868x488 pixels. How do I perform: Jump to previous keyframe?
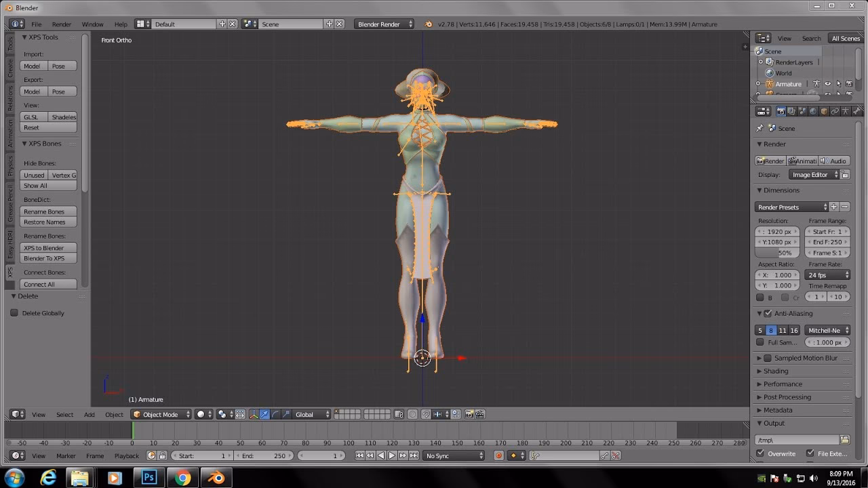click(x=370, y=455)
